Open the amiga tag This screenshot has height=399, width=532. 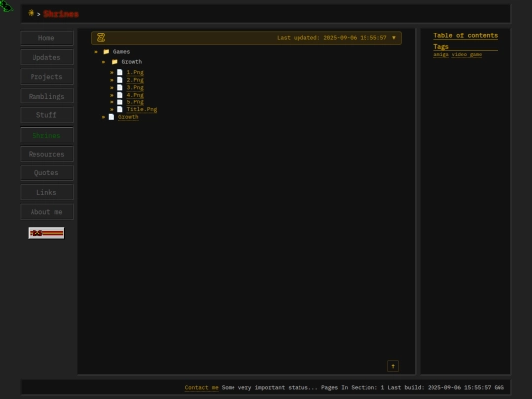pos(441,54)
